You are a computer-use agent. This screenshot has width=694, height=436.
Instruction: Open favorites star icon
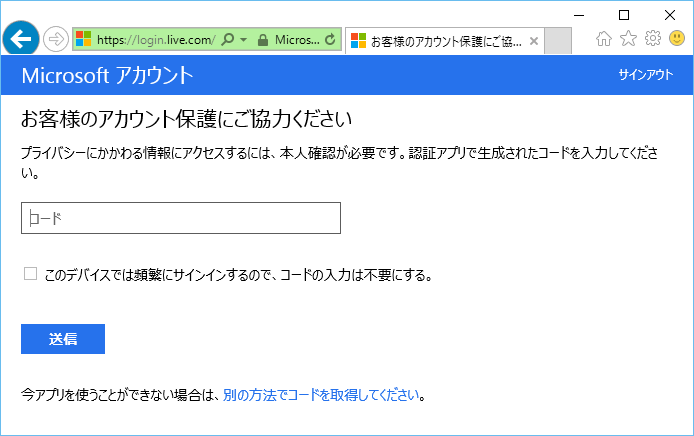(x=628, y=39)
